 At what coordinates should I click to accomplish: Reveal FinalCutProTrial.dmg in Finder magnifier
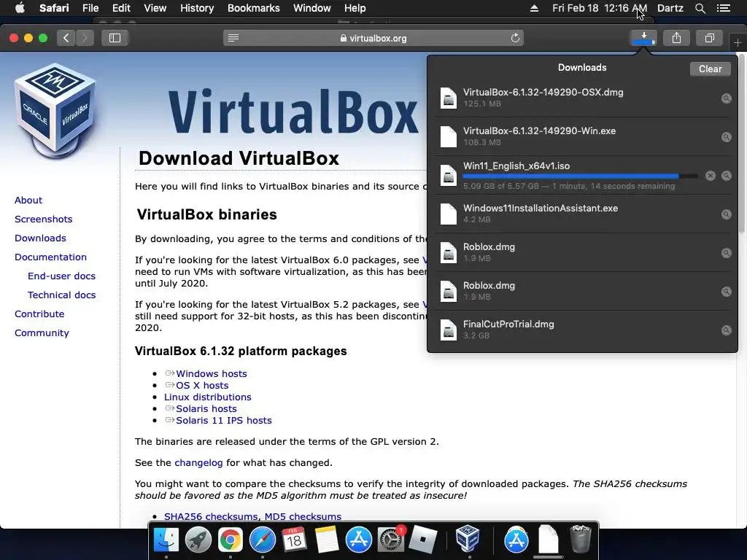(x=726, y=330)
